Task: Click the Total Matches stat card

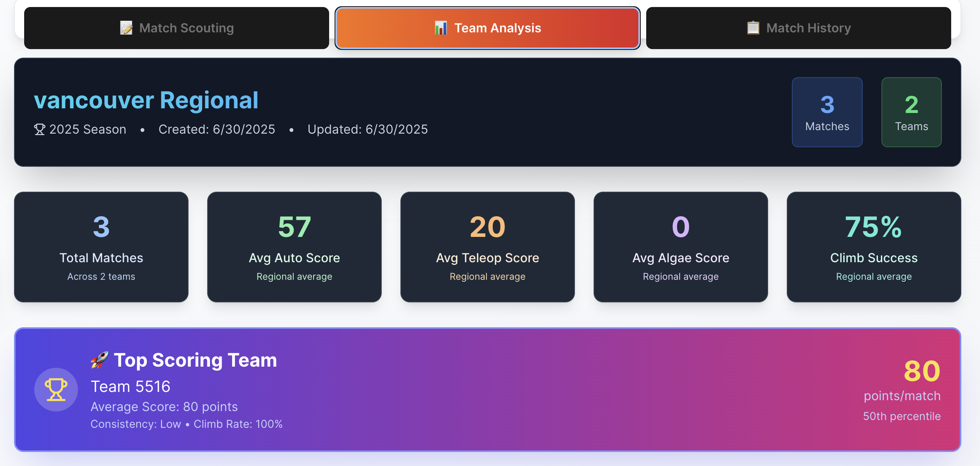Action: tap(101, 247)
